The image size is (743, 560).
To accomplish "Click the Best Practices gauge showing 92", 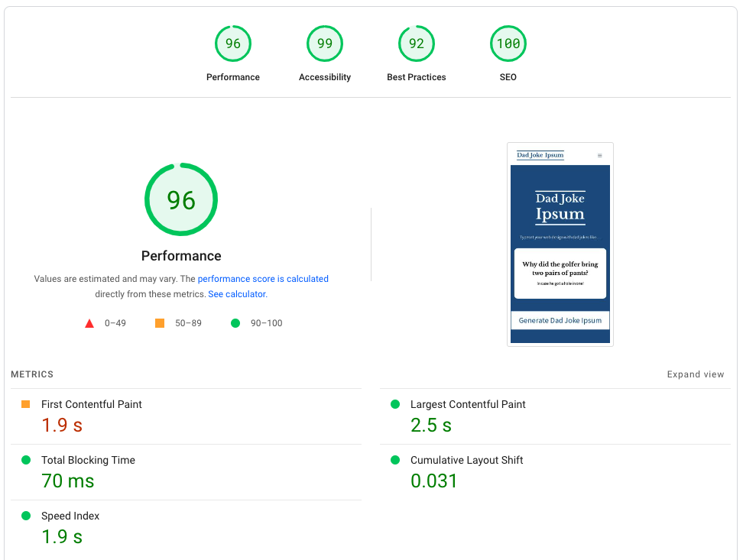I will point(417,44).
